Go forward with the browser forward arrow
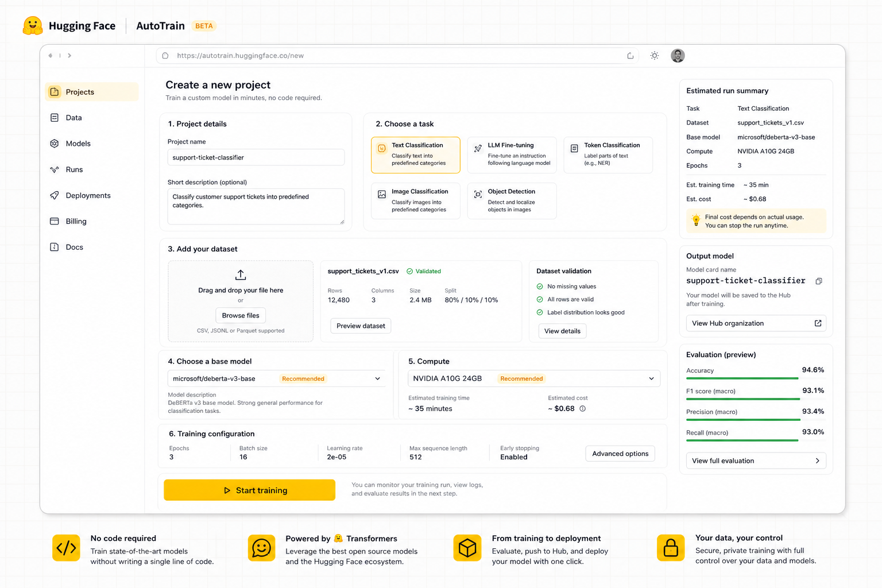Image resolution: width=882 pixels, height=588 pixels. pos(69,56)
